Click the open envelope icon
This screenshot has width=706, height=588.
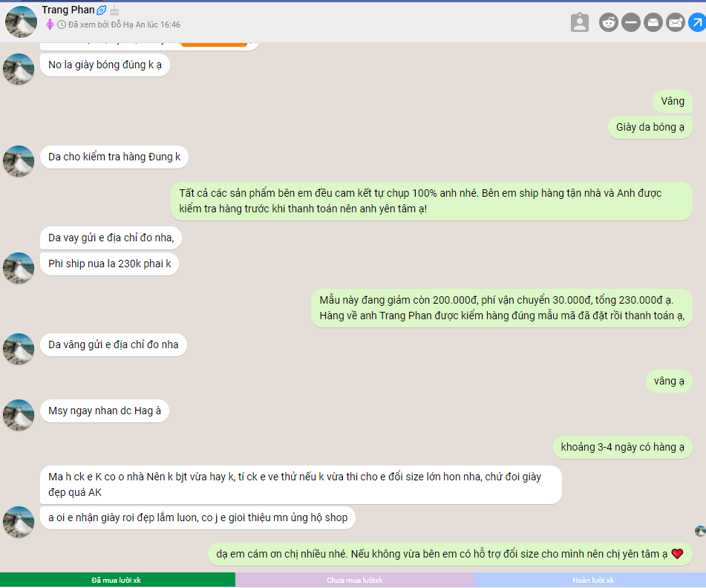pyautogui.click(x=653, y=23)
